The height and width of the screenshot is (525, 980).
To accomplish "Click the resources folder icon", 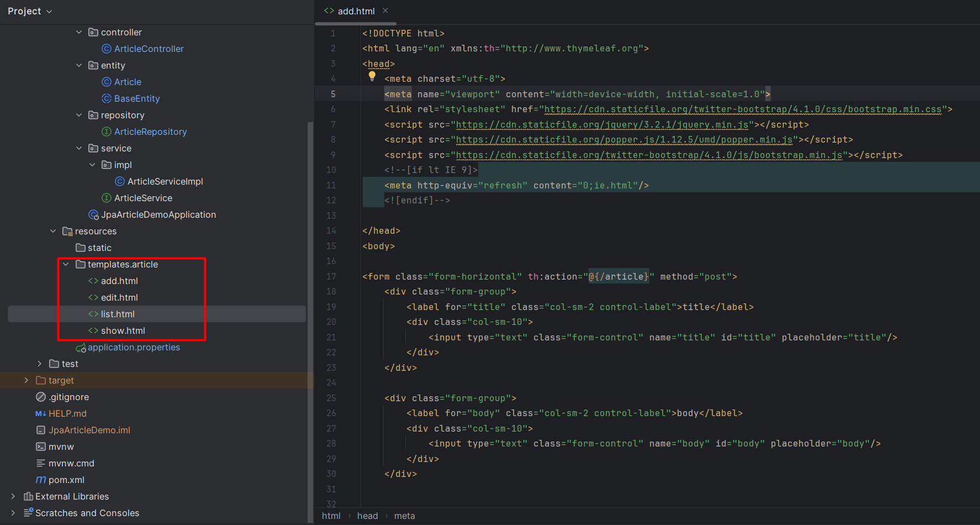I will [67, 231].
